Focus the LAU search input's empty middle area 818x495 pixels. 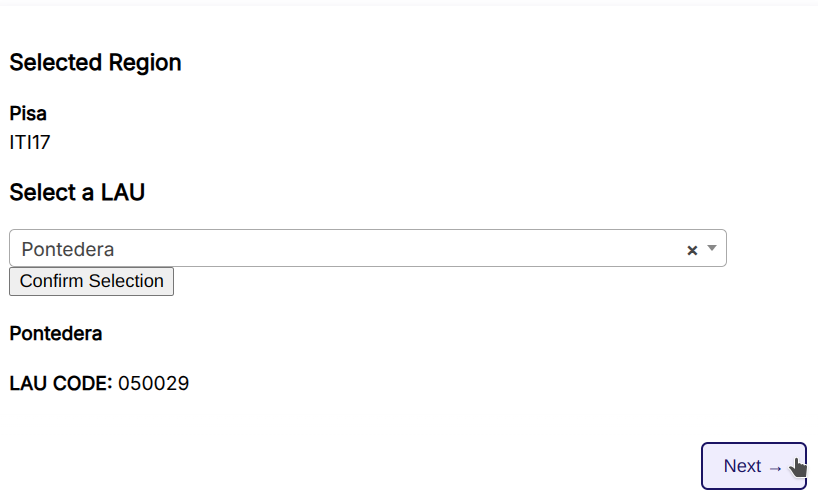point(400,248)
